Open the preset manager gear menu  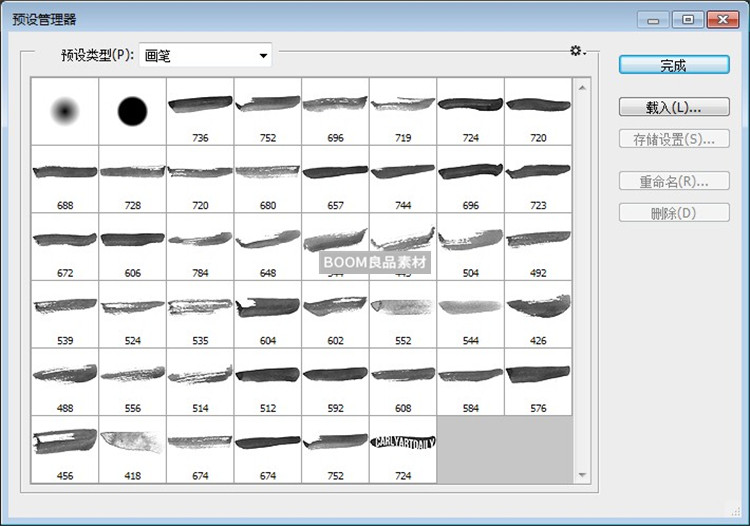(x=577, y=51)
